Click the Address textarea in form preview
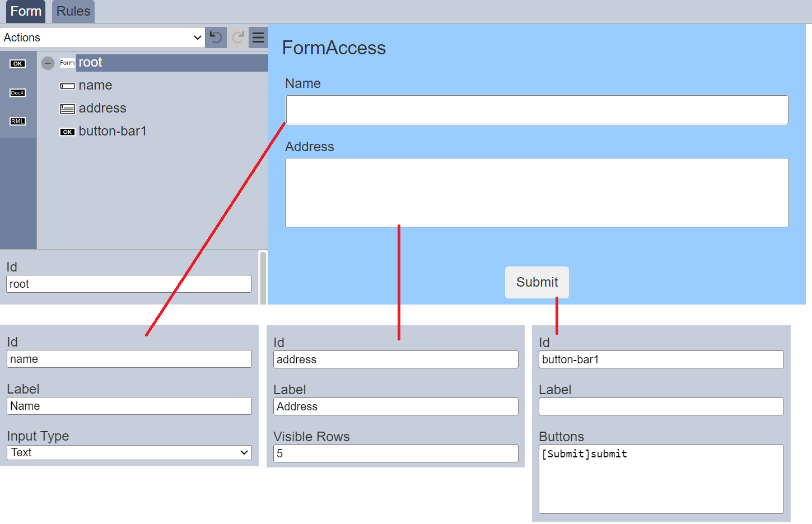This screenshot has width=812, height=524. (537, 193)
